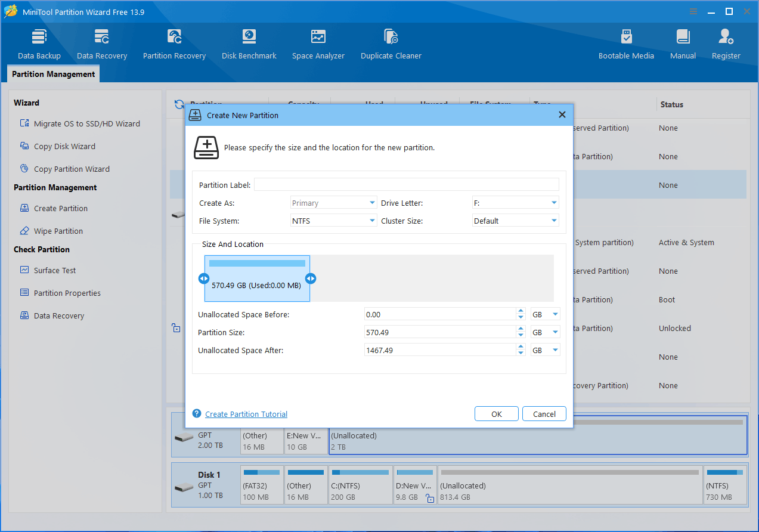Click the Boot status cell
759x532 pixels.
[667, 299]
